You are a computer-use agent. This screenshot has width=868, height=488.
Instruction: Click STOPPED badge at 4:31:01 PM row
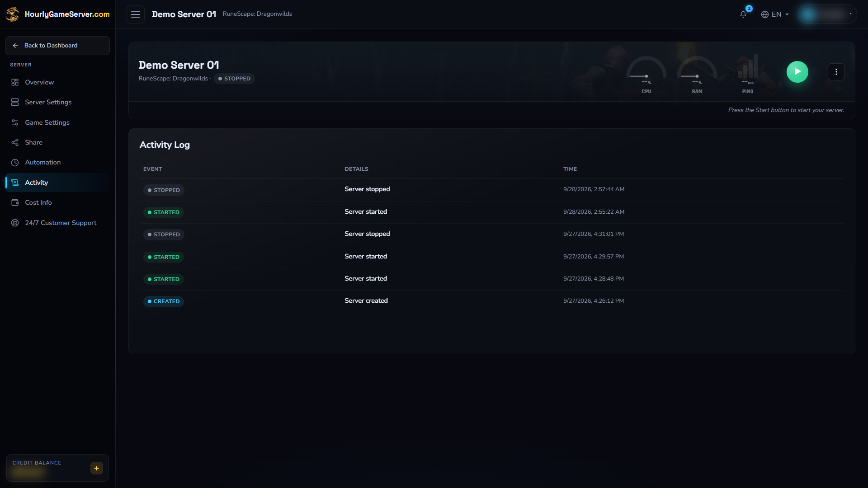click(x=164, y=235)
